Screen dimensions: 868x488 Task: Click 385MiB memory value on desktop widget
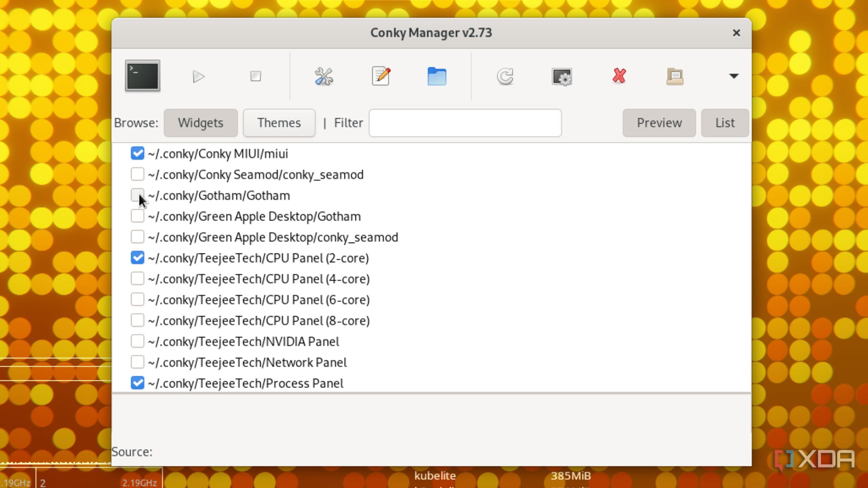pyautogui.click(x=570, y=476)
